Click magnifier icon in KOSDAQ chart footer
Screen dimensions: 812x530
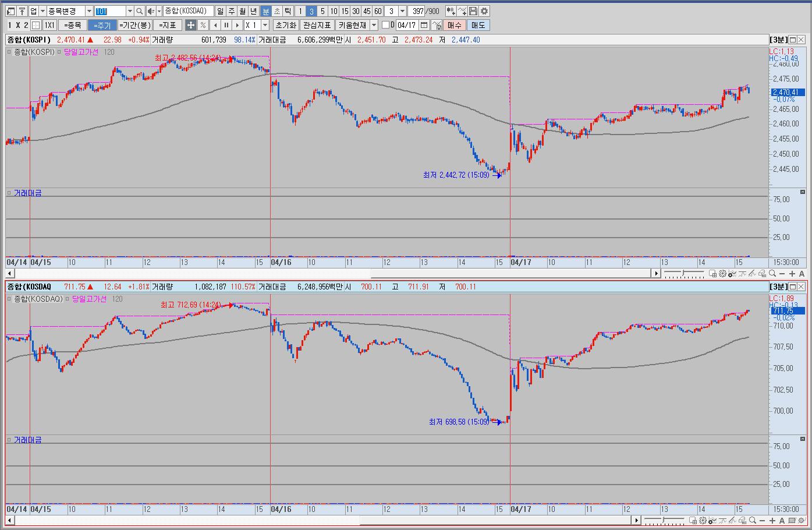753,521
